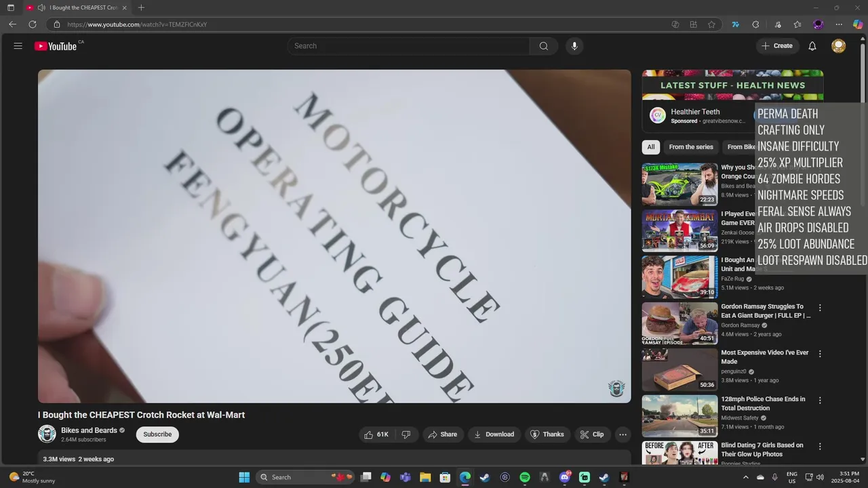Click the search magnifier button
868x488 pixels.
point(544,46)
